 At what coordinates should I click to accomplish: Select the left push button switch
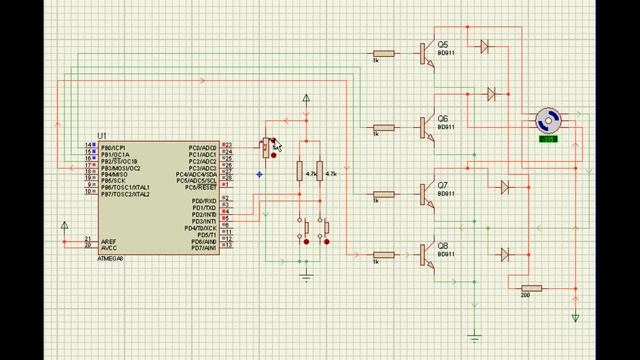click(302, 228)
